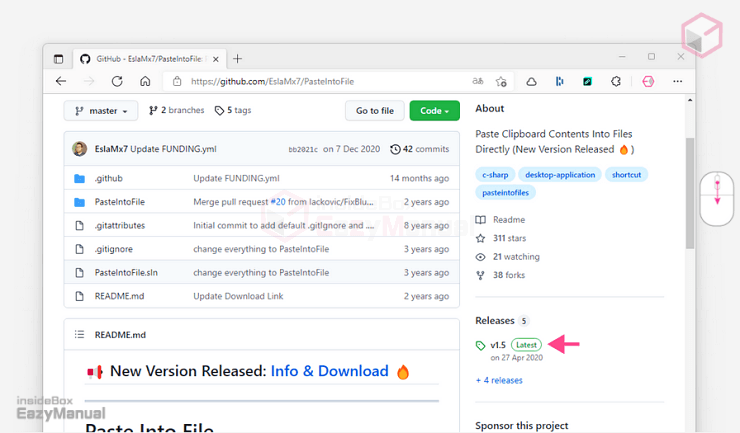This screenshot has width=740, height=433.
Task: View the 311 stars link
Action: 501,238
